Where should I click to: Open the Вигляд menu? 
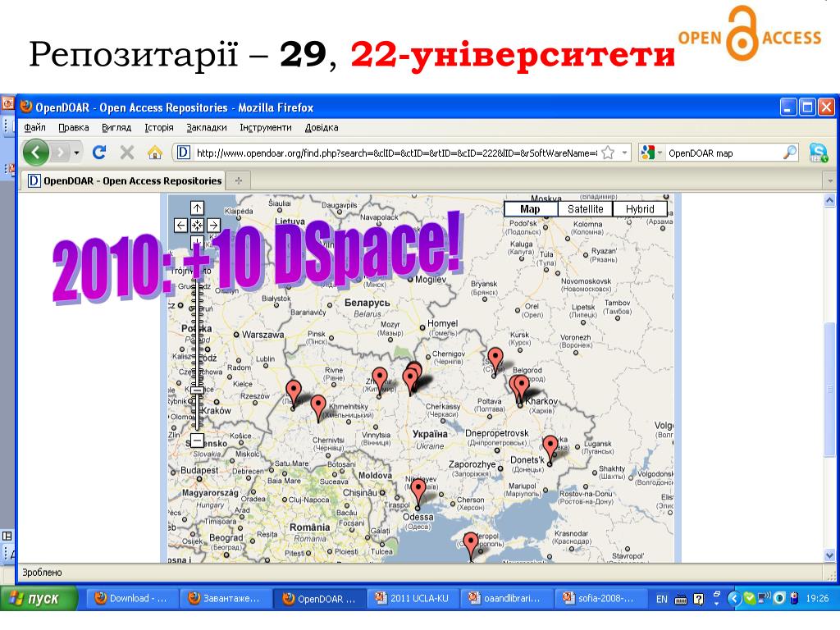click(116, 127)
